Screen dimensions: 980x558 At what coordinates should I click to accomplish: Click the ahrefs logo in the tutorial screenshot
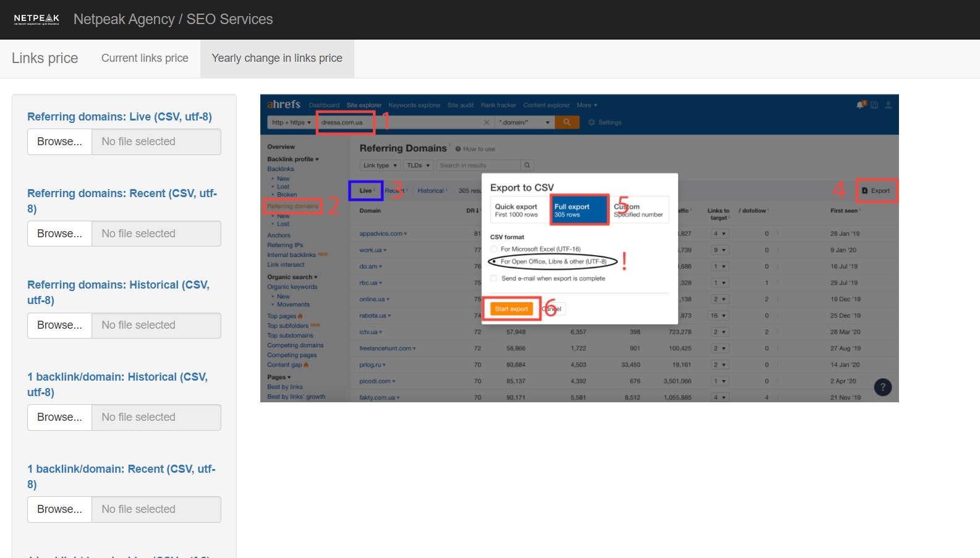[284, 104]
